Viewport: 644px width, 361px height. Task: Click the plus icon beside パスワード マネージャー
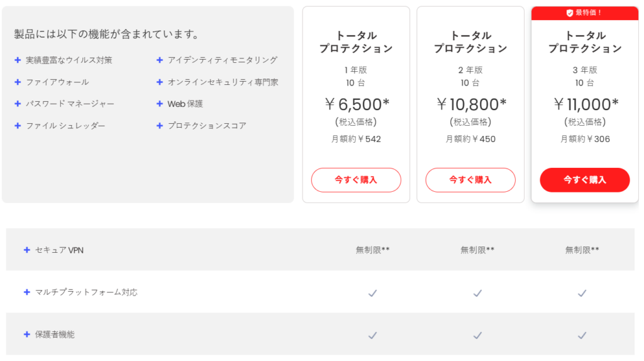point(18,104)
